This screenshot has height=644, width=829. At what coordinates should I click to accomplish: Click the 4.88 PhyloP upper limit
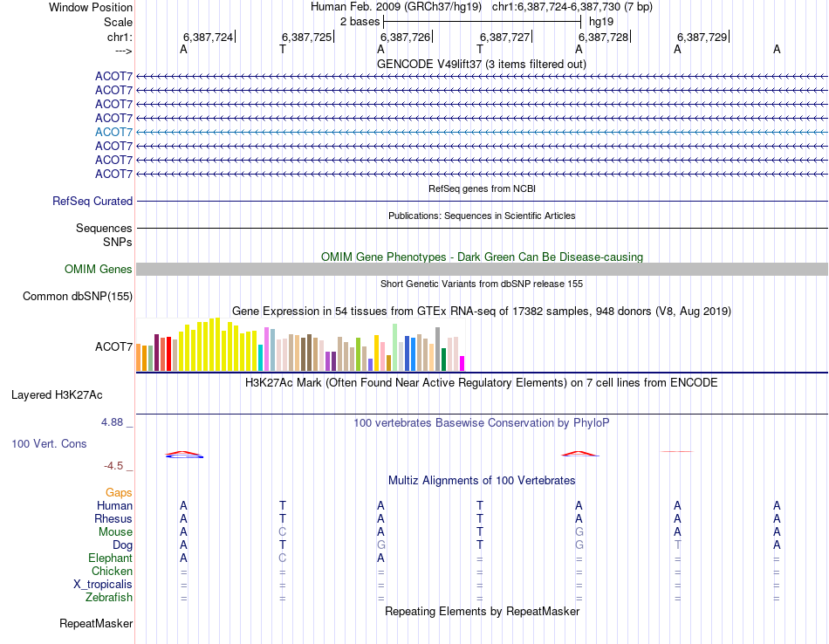(x=112, y=422)
